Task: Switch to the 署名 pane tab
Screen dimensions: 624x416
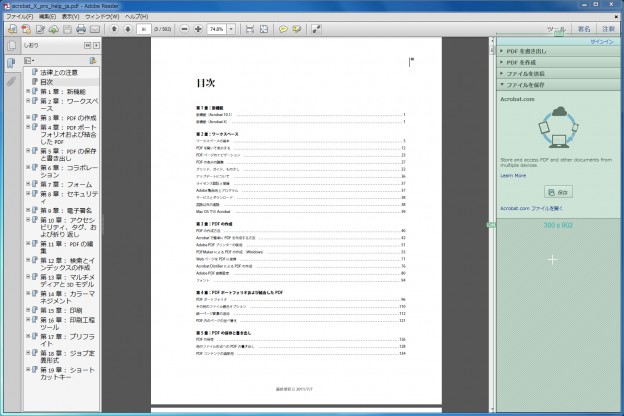Action: click(x=584, y=29)
